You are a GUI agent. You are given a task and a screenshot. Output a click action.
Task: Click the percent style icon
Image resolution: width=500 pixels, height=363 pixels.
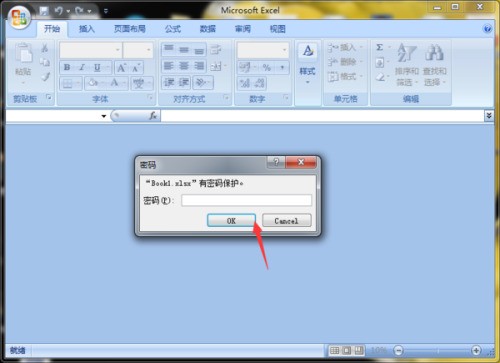(266, 68)
